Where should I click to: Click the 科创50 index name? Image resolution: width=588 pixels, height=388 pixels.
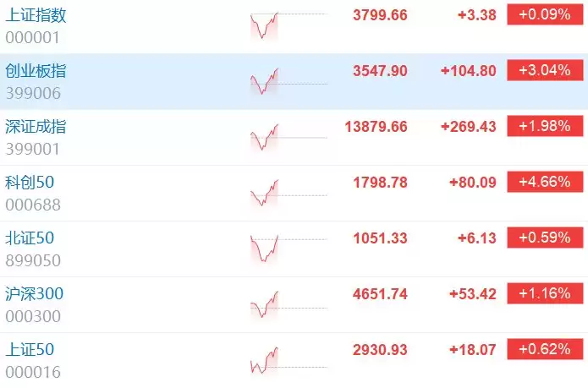pos(30,183)
